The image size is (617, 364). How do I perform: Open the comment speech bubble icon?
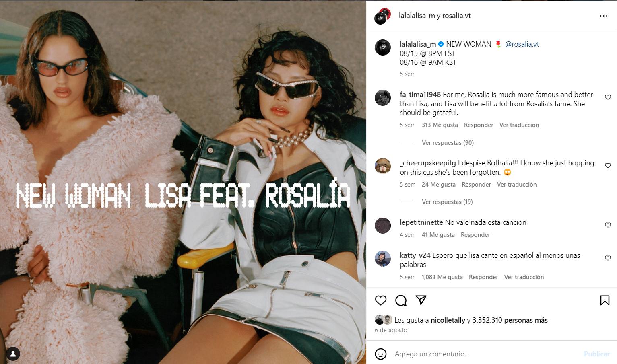401,300
